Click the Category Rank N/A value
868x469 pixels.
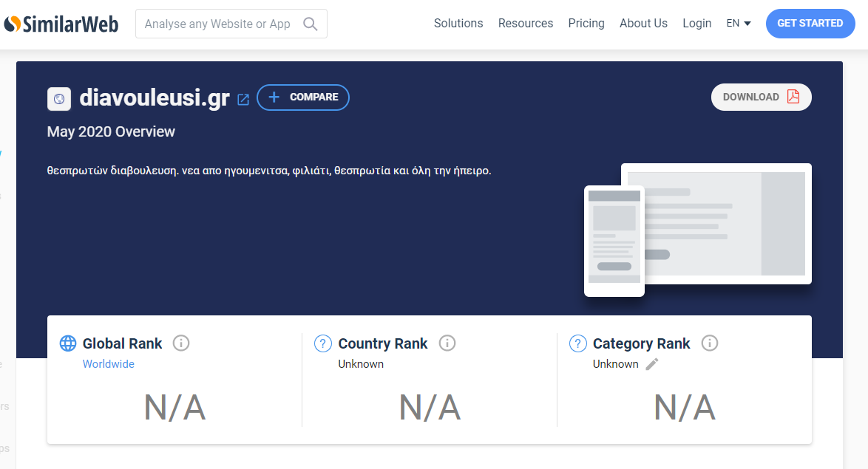point(685,408)
